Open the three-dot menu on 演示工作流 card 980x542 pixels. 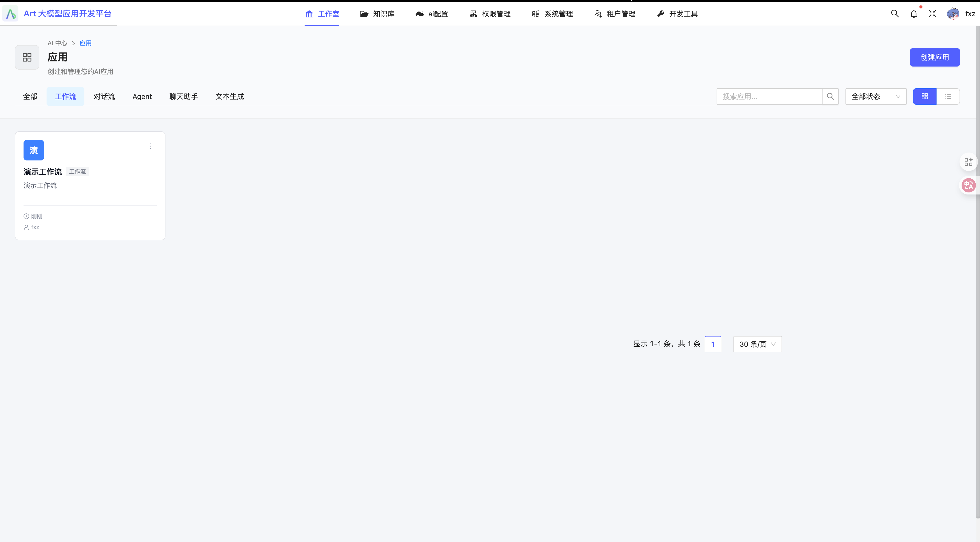(x=151, y=146)
